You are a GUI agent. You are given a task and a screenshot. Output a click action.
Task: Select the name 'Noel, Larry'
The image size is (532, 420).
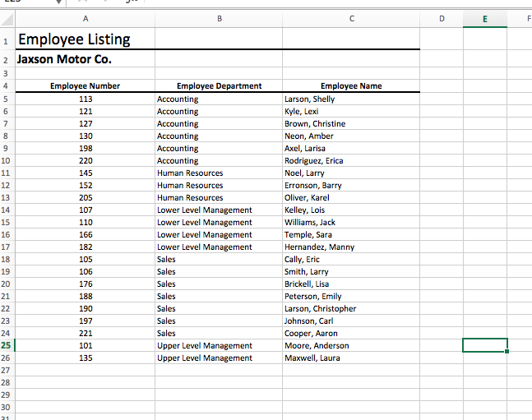tap(304, 173)
